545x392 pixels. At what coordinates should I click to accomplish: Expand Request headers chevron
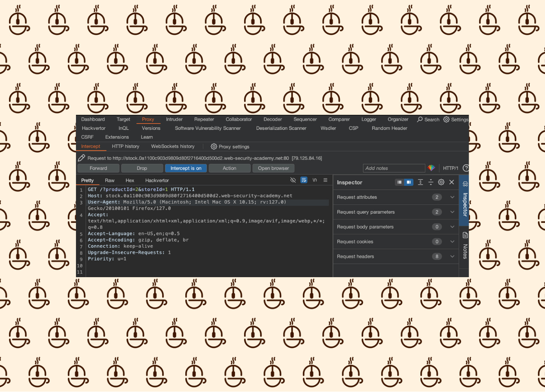(x=452, y=257)
